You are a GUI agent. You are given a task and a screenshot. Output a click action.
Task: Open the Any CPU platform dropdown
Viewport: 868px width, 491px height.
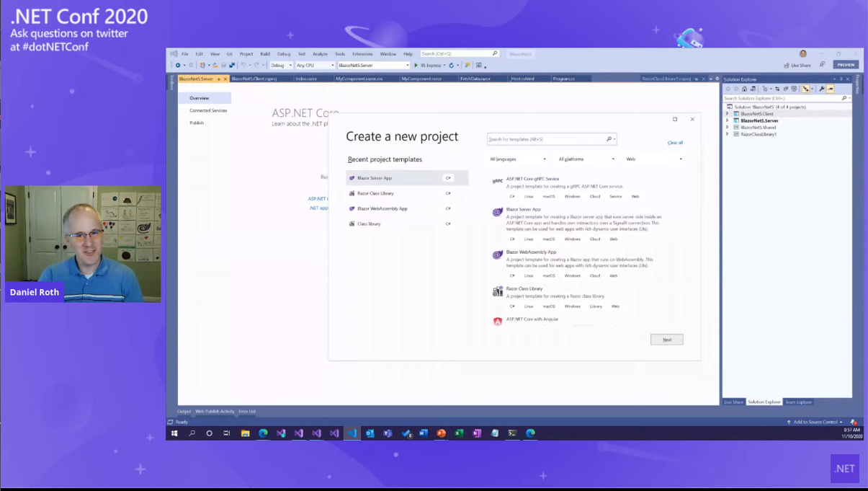316,65
